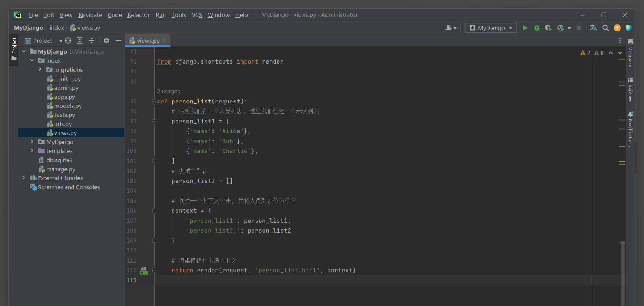Expand External Libraries node
The width and height of the screenshot is (644, 306).
24,178
